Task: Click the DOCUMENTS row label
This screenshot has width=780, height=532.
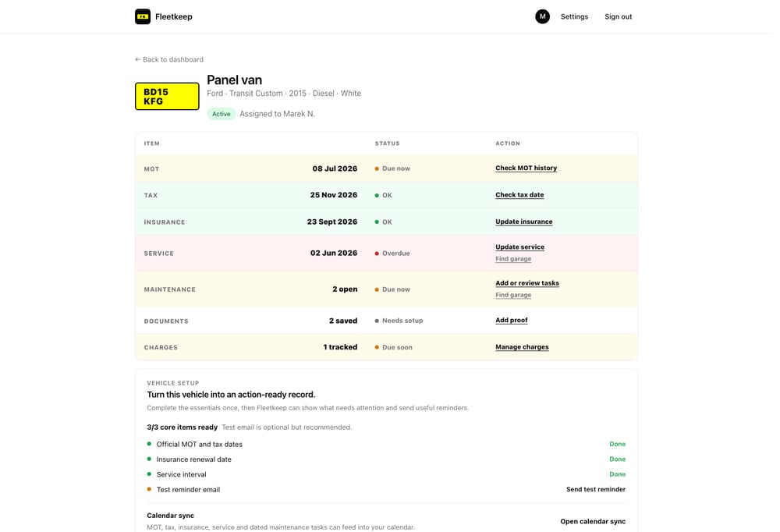Action: [166, 321]
